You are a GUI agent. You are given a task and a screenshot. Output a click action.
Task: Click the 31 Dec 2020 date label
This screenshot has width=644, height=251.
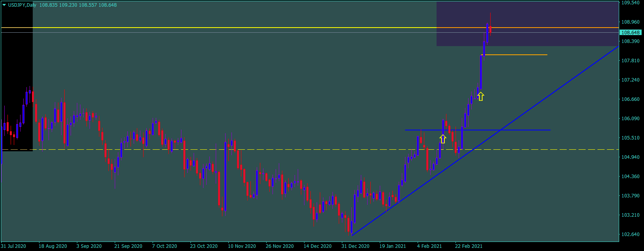[x=355, y=246]
